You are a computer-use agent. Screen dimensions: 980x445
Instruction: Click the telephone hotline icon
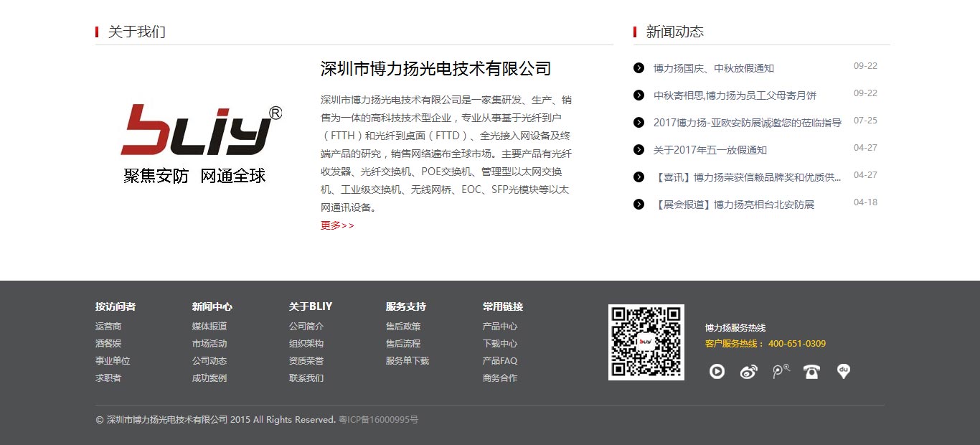(x=811, y=371)
